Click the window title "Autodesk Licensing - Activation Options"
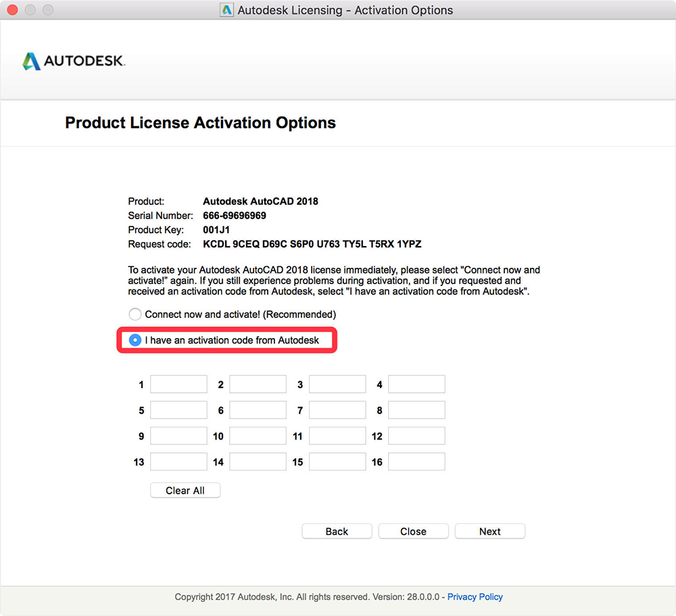 coord(345,10)
